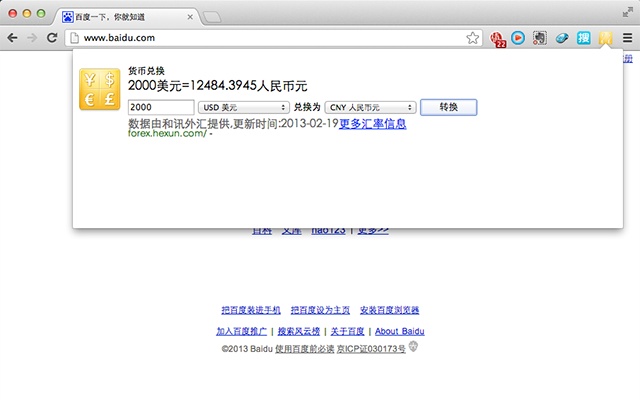The height and width of the screenshot is (400, 640).
Task: Open the blue play-button extension
Action: pyautogui.click(x=518, y=38)
